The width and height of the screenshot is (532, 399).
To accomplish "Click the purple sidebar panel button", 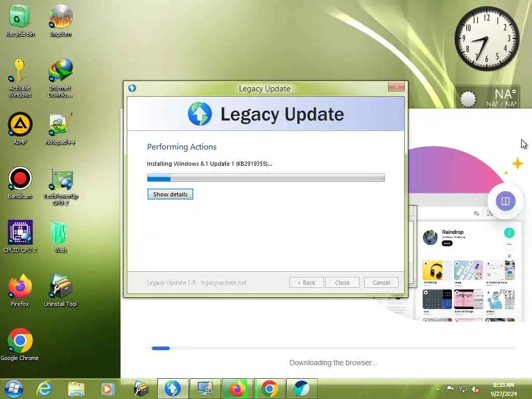I will [x=506, y=201].
